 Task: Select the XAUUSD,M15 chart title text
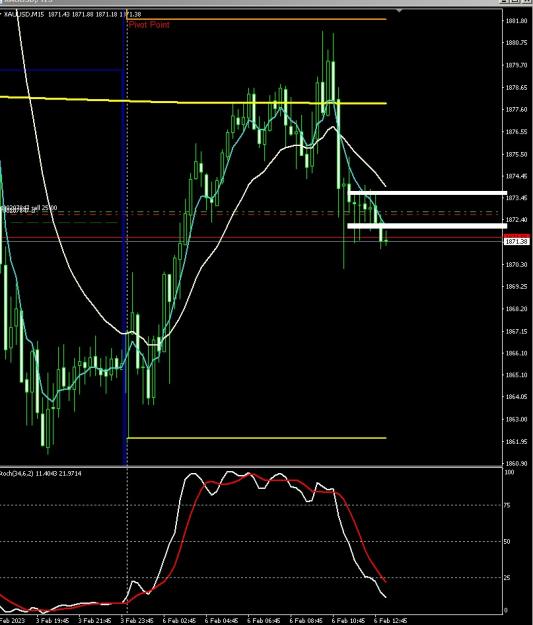(24, 14)
